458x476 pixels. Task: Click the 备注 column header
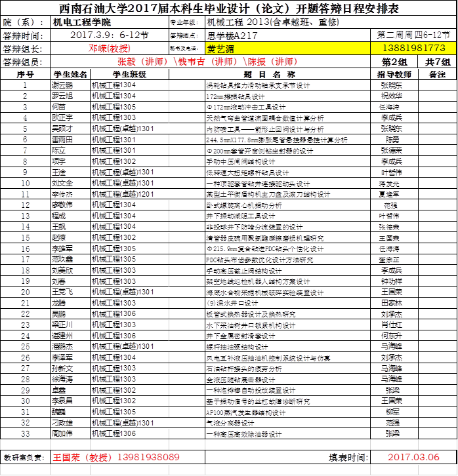coord(437,74)
